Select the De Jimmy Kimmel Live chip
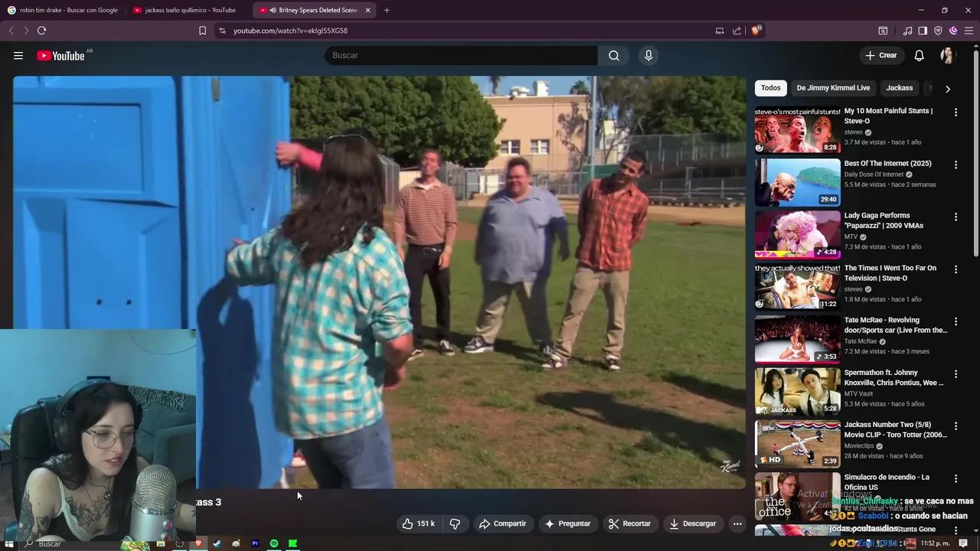Viewport: 980px width, 551px height. tap(833, 88)
